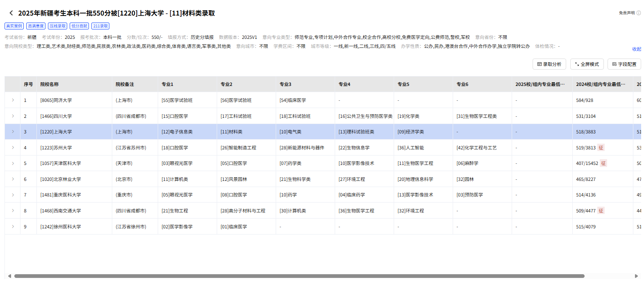Image resolution: width=644 pixels, height=282 pixels.
Task: Expand row 1 同济大学
Action: [x=13, y=100]
